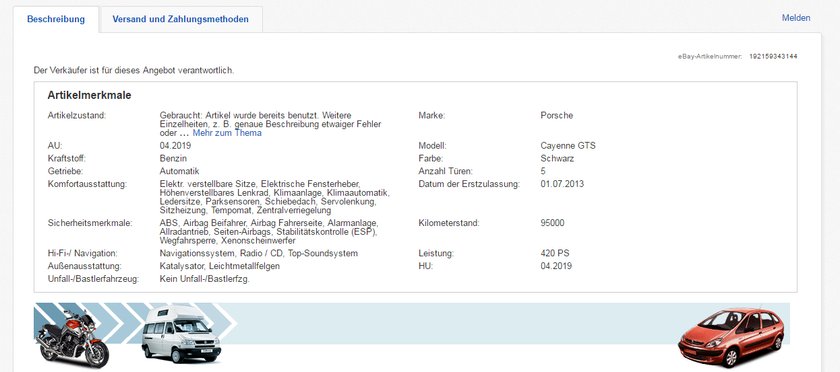Click the 420 PS Leistung value
Image resolution: width=840 pixels, height=372 pixels.
pos(555,253)
